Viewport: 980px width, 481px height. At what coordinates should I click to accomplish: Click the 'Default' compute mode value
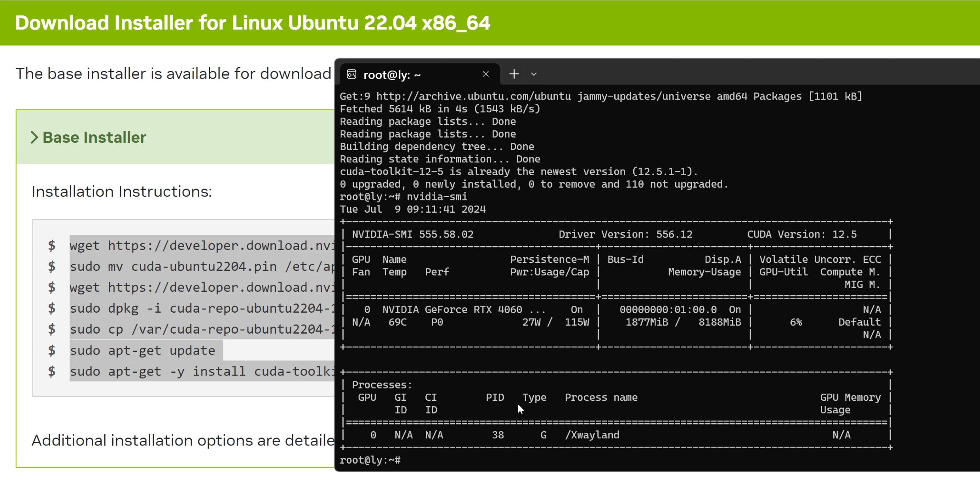[x=859, y=322]
